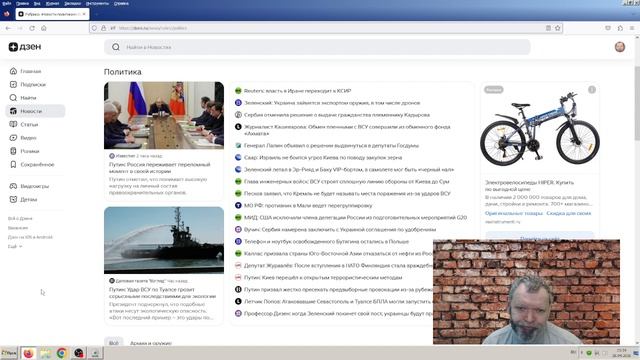640x360 pixels.
Task: Select Новости in the sidebar
Action: coord(35,111)
